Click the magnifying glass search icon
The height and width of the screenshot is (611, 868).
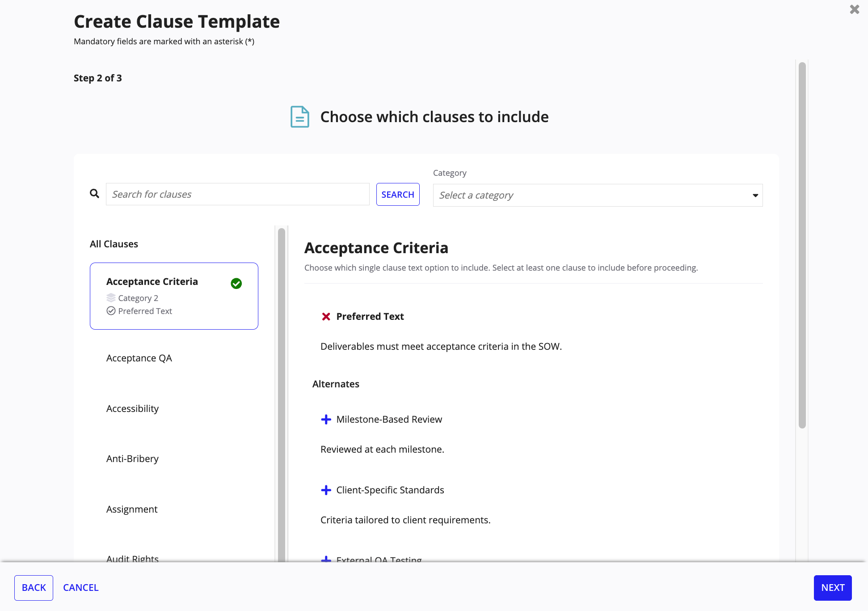tap(94, 194)
